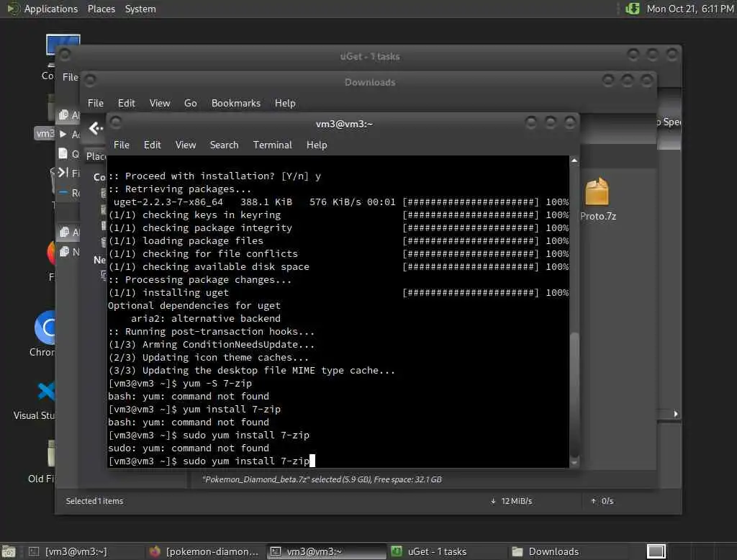Click the download speed 12 MiB/s in uGet status bar
Viewport: 737px width, 560px height.
pyautogui.click(x=512, y=501)
